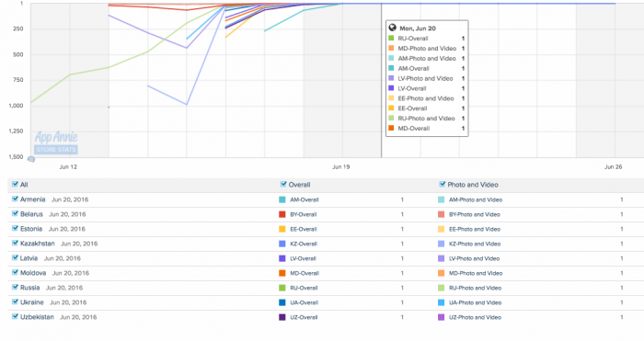644x341 pixels.
Task: Uncheck the Uzbekistan row checkbox
Action: tap(16, 317)
